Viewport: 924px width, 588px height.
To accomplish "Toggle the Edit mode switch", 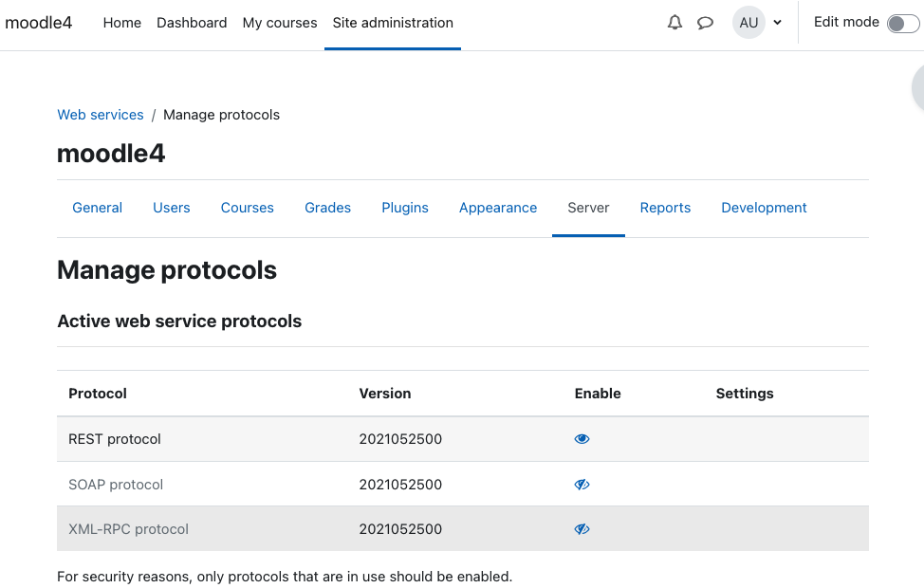I will click(x=903, y=24).
